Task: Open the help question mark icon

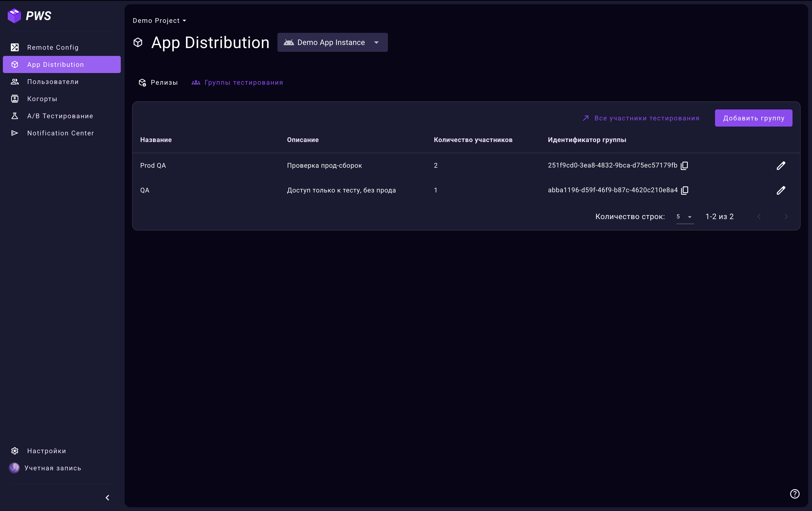Action: 794,494
